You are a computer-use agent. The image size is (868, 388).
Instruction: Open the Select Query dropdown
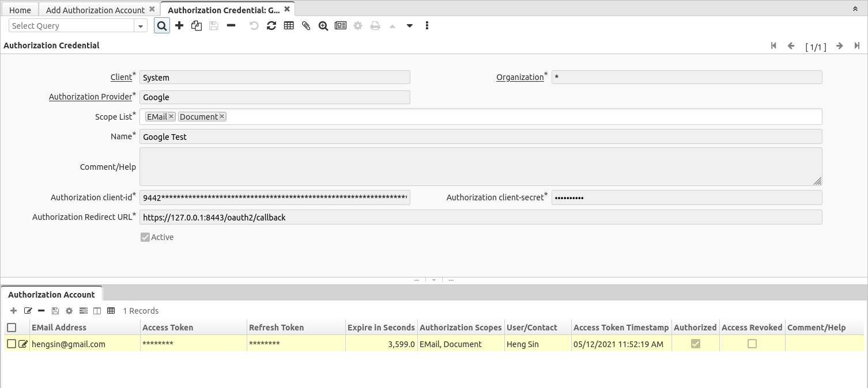pyautogui.click(x=140, y=26)
